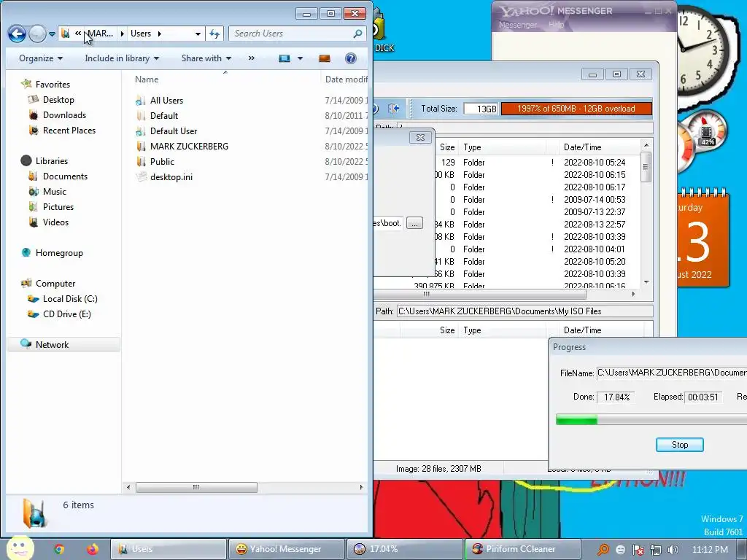Click the icon left of Total Size
This screenshot has width=747, height=560.
[x=393, y=109]
